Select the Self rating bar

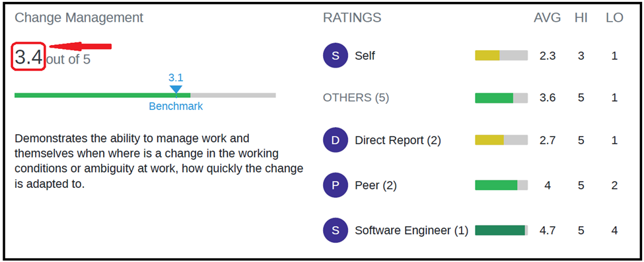(x=501, y=56)
